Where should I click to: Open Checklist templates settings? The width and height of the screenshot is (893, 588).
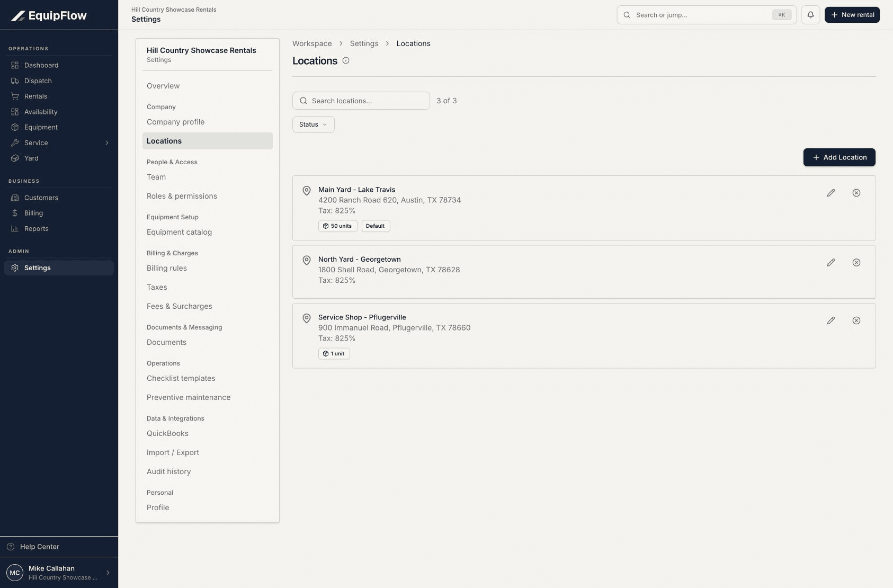tap(207, 378)
